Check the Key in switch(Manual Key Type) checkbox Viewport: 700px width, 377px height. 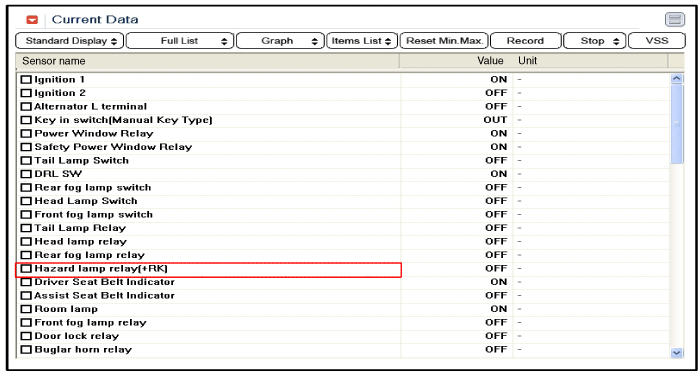(26, 120)
